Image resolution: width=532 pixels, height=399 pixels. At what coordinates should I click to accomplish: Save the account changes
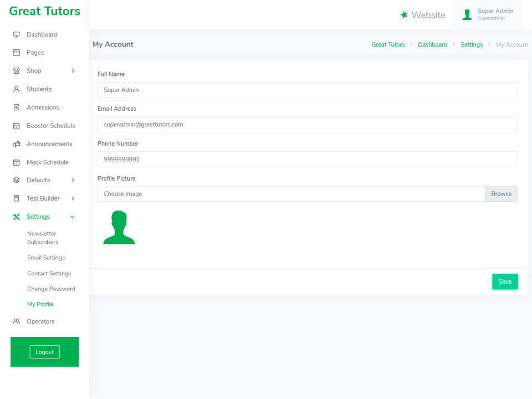pyautogui.click(x=505, y=282)
